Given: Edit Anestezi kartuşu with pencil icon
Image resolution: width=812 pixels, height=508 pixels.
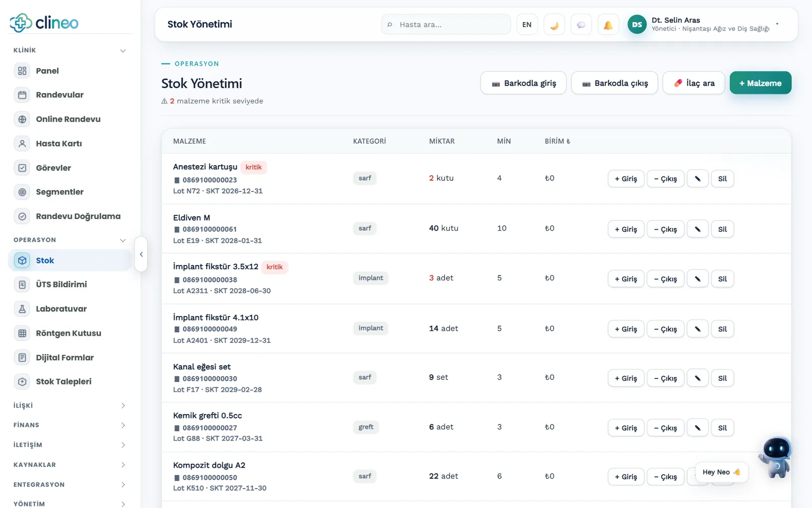Looking at the screenshot, I should click(698, 179).
